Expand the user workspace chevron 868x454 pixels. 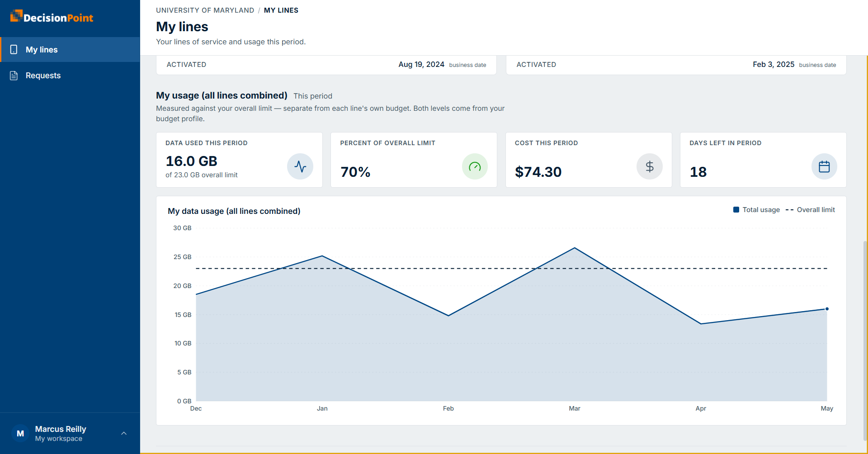click(124, 433)
